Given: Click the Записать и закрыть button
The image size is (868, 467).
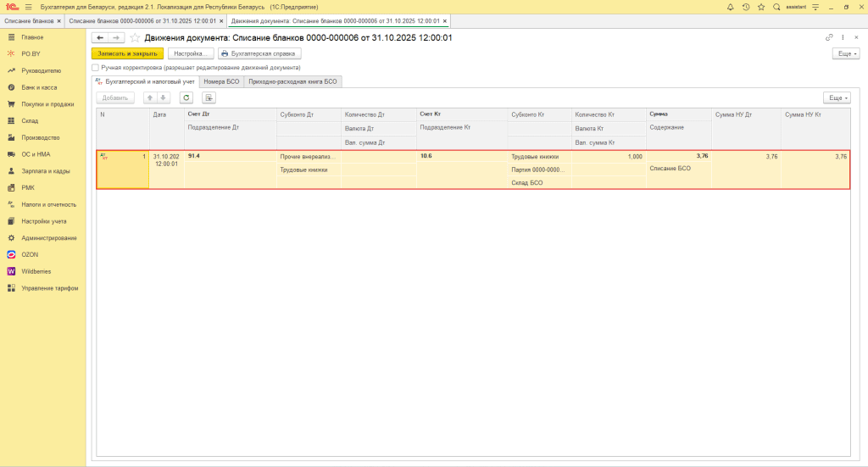Looking at the screenshot, I should click(x=127, y=53).
